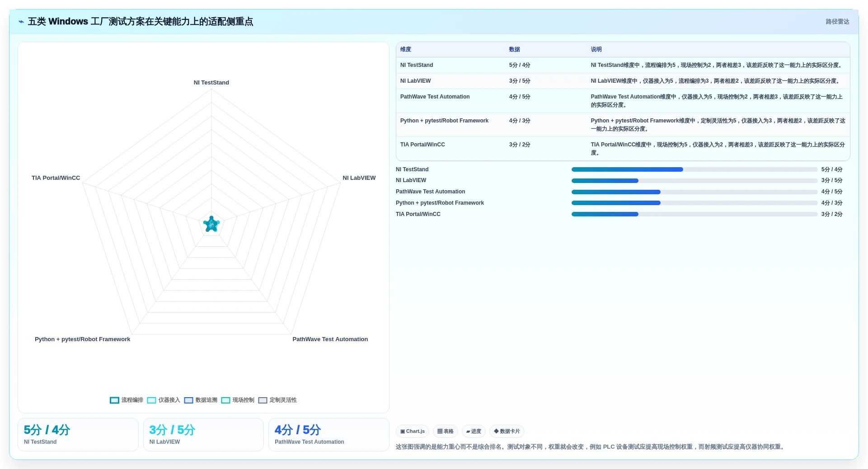Click the 4分 / 3分 table cell
The image size is (868, 469).
point(520,121)
